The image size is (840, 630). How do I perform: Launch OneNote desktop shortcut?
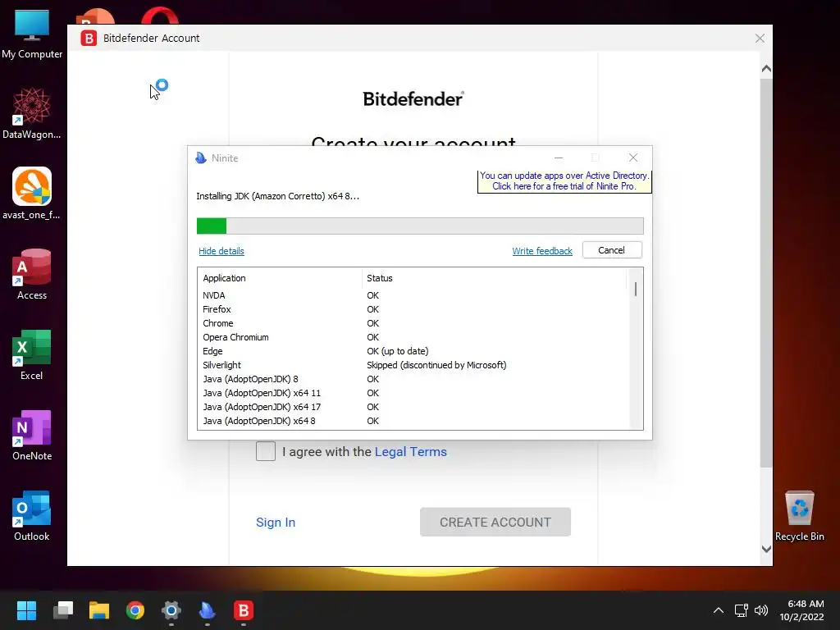pyautogui.click(x=32, y=435)
